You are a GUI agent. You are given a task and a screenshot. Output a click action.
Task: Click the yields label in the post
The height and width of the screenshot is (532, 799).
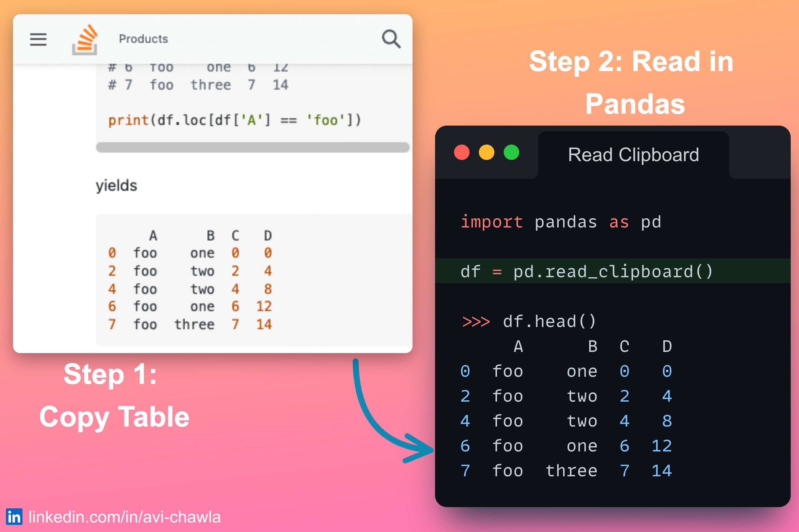pos(116,185)
